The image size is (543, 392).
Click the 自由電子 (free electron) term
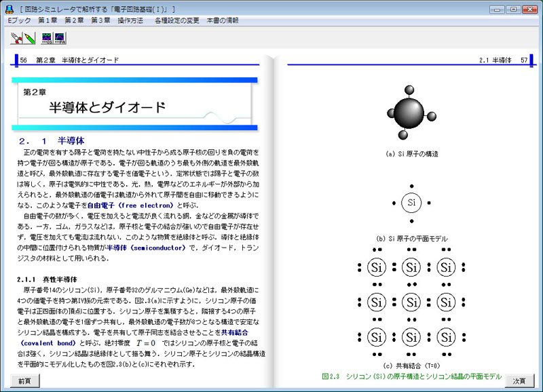pyautogui.click(x=130, y=205)
